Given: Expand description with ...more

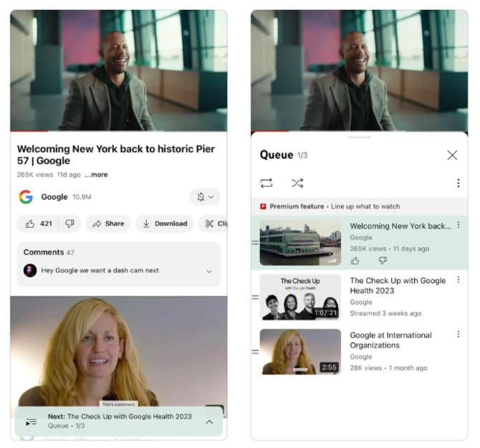Looking at the screenshot, I should click(96, 175).
